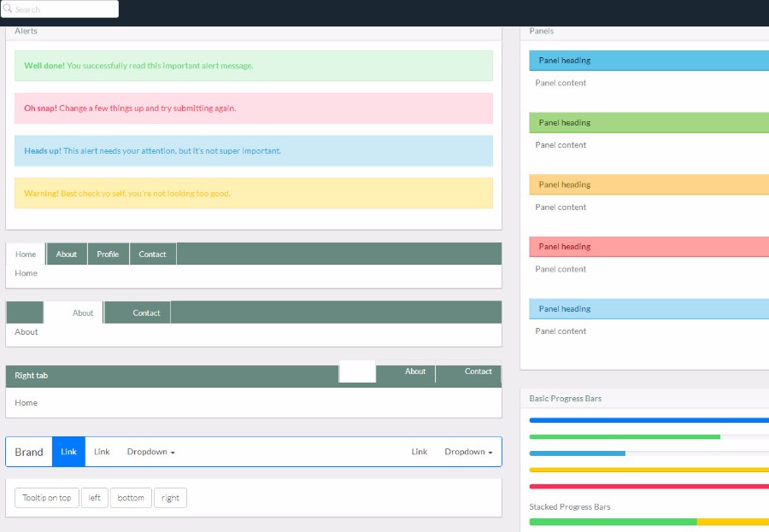Click the green basic progress bar
The width and height of the screenshot is (769, 532).
click(x=625, y=436)
